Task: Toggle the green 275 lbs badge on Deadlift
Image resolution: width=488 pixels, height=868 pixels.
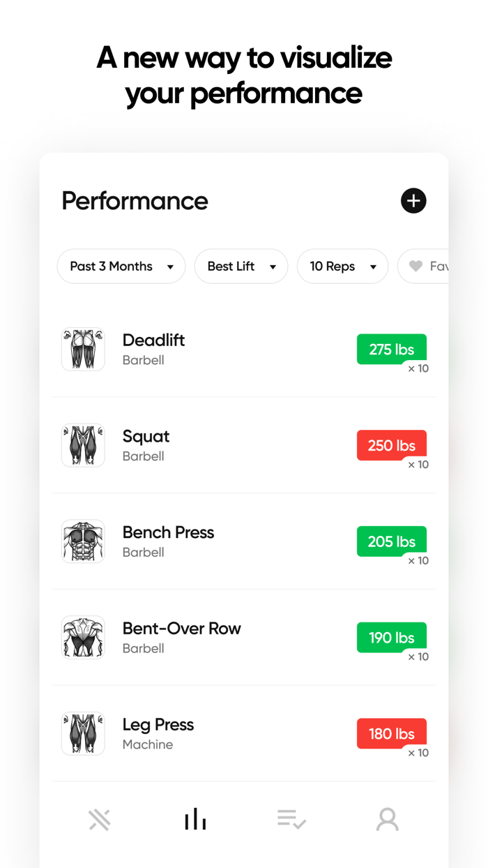Action: pyautogui.click(x=391, y=349)
